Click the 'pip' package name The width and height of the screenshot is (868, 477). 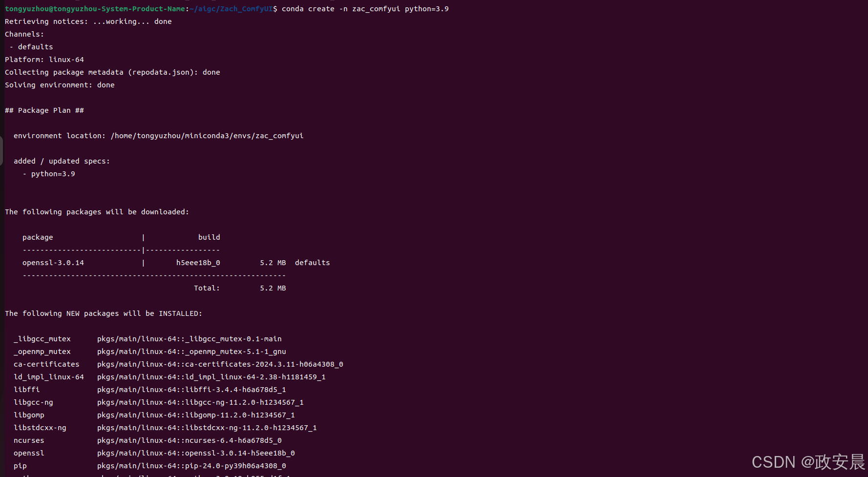20,466
